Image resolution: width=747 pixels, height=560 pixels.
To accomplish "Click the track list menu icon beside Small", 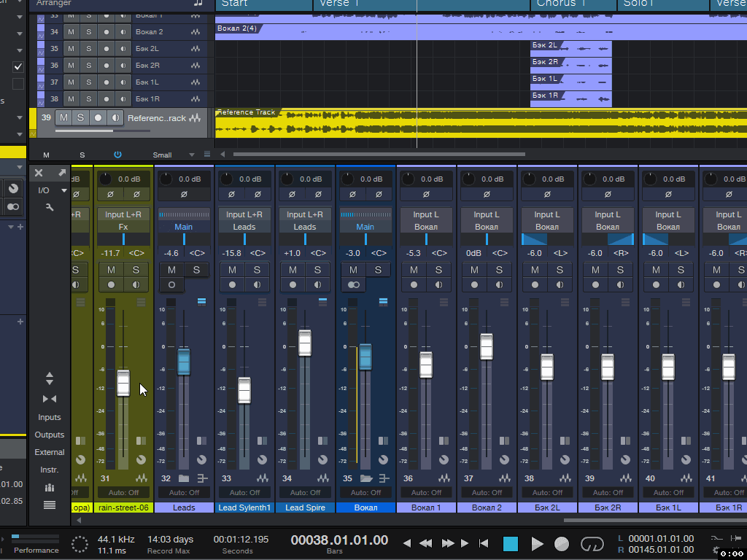I will coord(206,155).
